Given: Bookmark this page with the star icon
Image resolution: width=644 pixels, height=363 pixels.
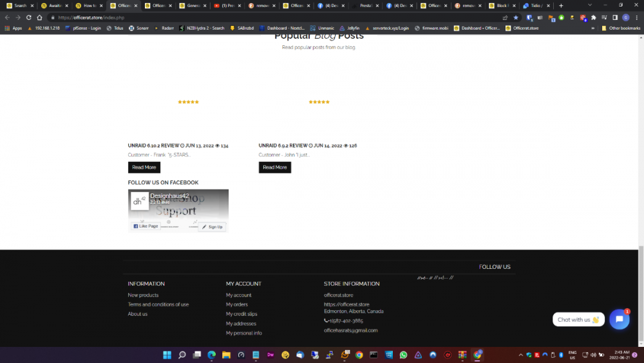Looking at the screenshot, I should click(516, 17).
